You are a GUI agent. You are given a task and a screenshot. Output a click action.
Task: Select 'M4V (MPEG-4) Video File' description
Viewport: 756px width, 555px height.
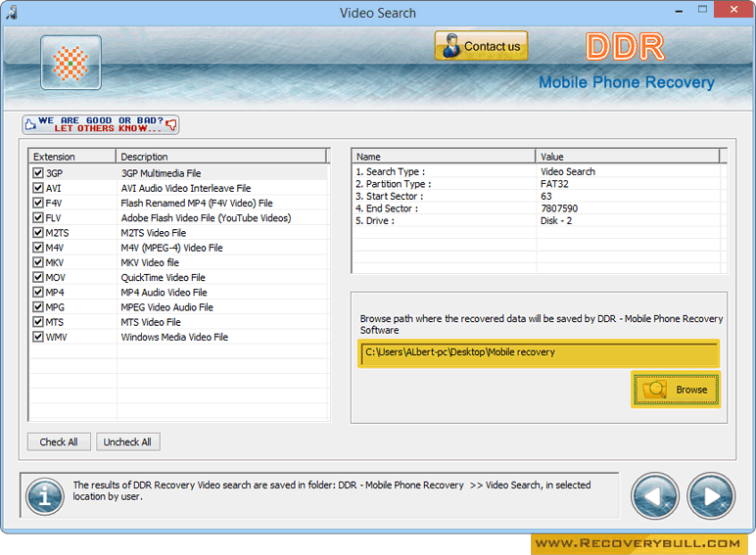click(171, 248)
